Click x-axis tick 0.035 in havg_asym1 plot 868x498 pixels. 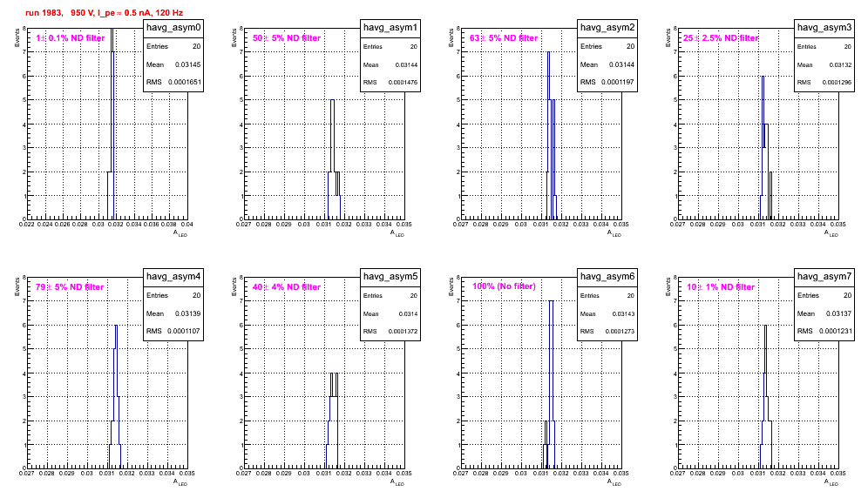[404, 224]
